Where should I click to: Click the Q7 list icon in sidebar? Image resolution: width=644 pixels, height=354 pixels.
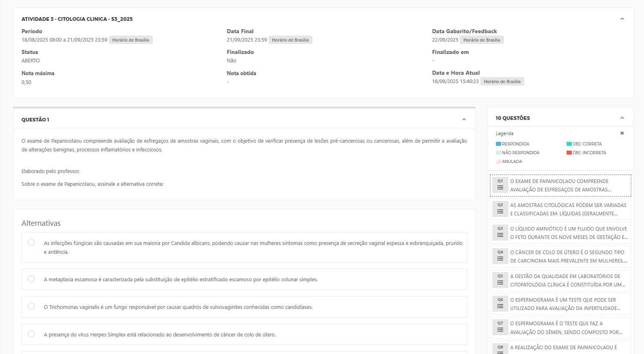tap(500, 330)
